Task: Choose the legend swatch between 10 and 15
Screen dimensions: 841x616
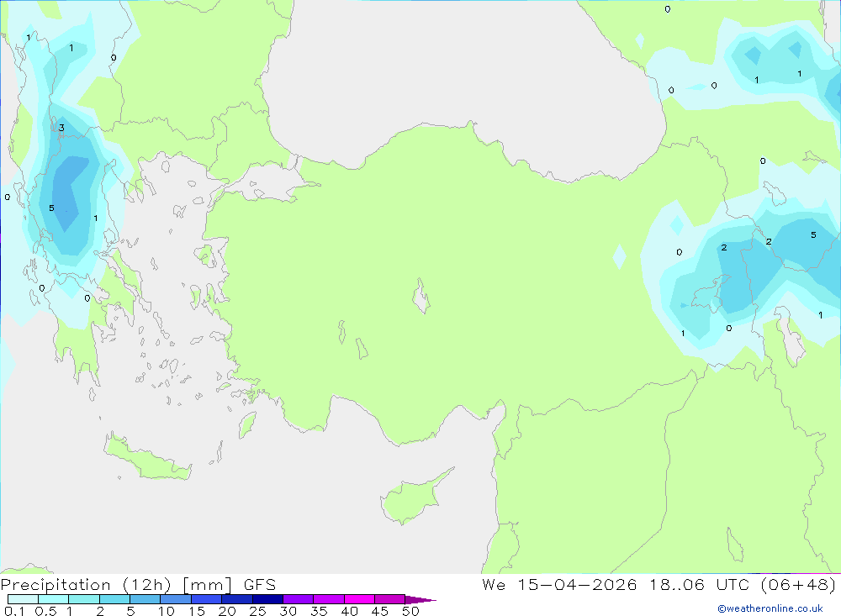Action: point(176,599)
